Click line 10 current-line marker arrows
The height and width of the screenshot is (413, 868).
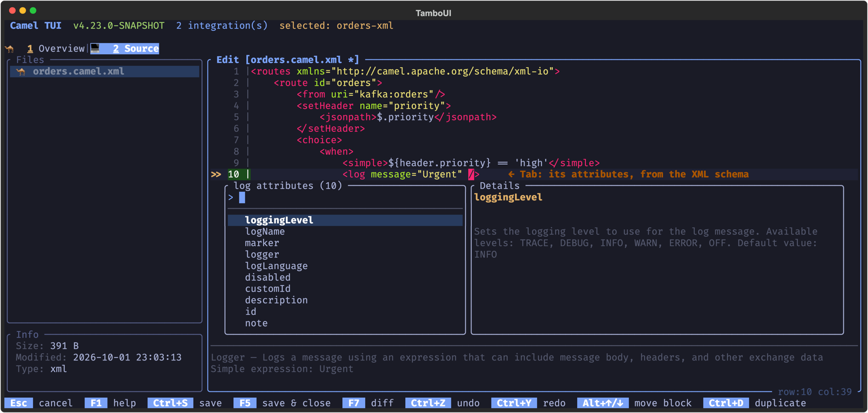click(x=216, y=175)
